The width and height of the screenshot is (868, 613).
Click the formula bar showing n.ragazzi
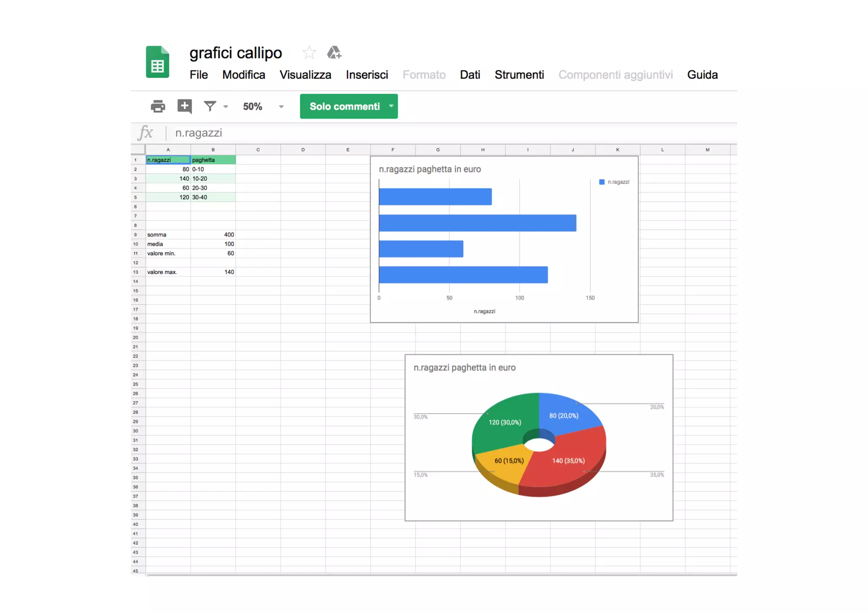453,133
